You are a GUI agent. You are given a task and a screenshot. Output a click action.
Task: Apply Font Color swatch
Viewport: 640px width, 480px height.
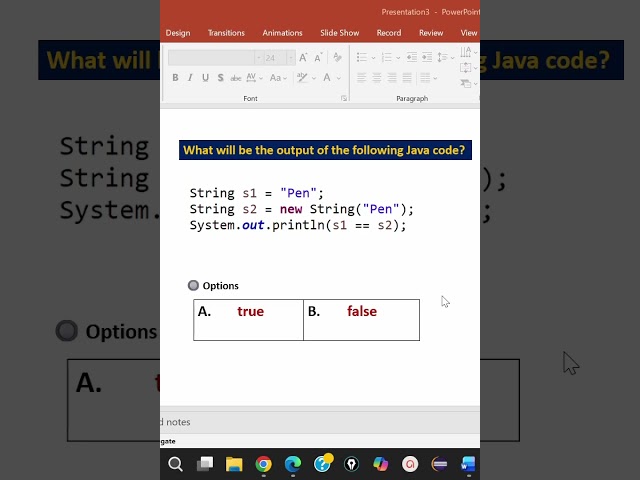(327, 78)
